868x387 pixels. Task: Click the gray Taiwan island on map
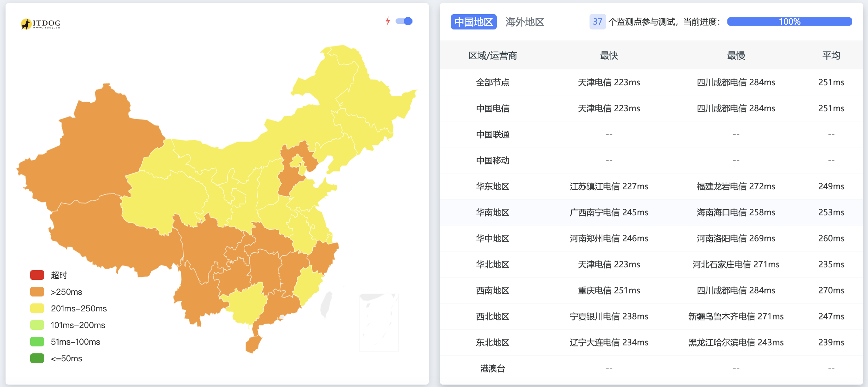click(x=326, y=305)
